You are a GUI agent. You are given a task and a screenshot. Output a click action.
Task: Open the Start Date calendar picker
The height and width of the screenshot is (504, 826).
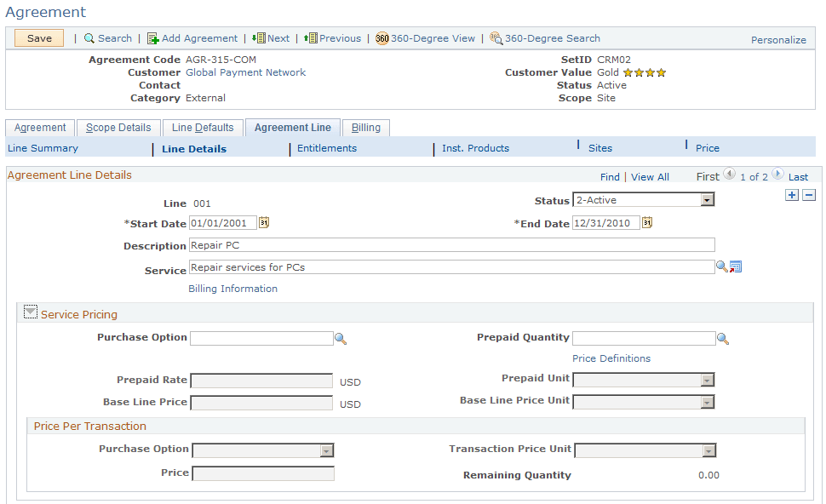(264, 222)
